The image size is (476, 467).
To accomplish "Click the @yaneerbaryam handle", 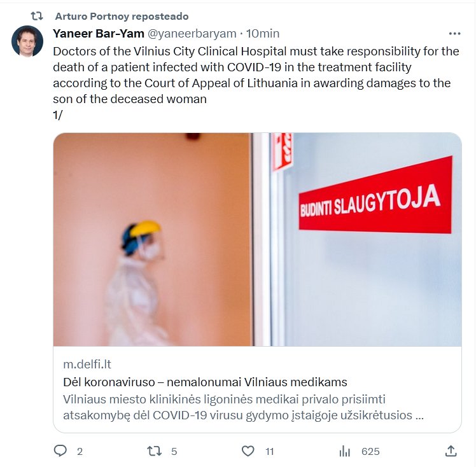I will (192, 34).
